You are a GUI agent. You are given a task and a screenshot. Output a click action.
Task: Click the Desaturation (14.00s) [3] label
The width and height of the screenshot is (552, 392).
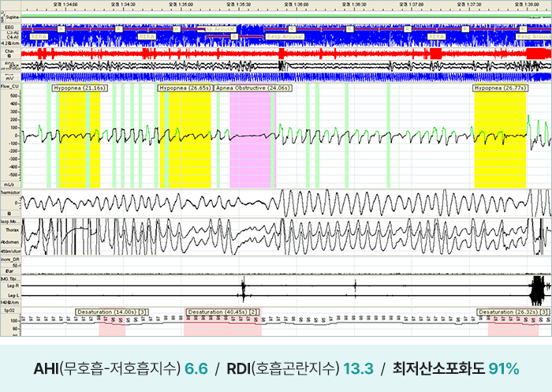112,312
